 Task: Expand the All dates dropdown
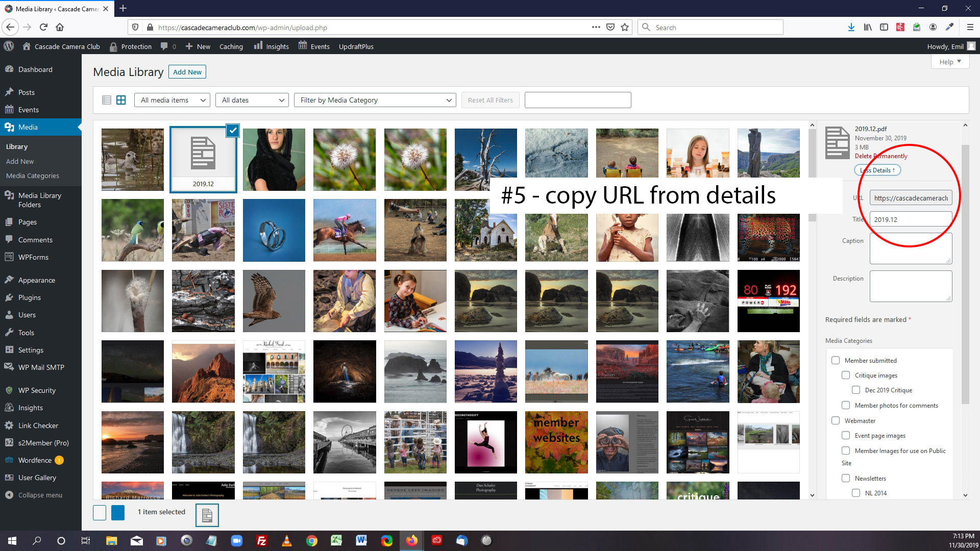[253, 100]
